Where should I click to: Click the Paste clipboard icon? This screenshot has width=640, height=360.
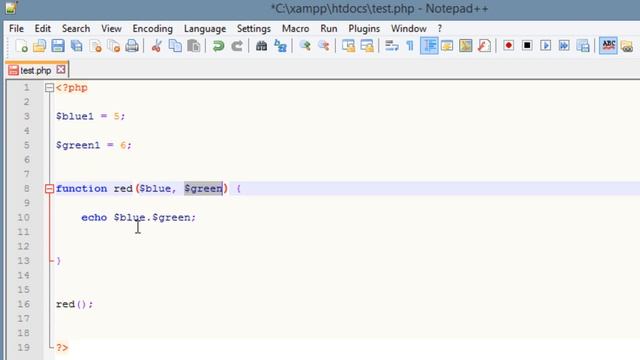(x=193, y=46)
